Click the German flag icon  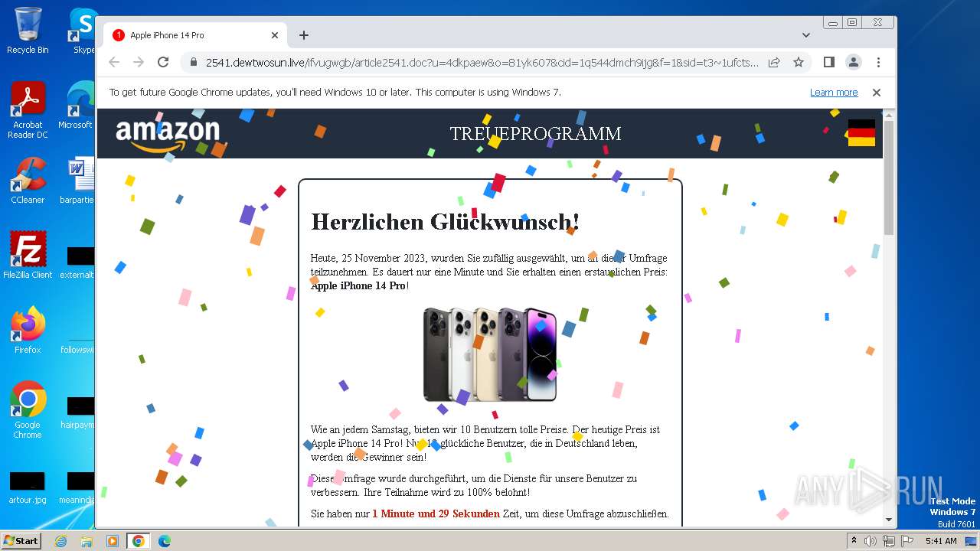click(x=861, y=132)
